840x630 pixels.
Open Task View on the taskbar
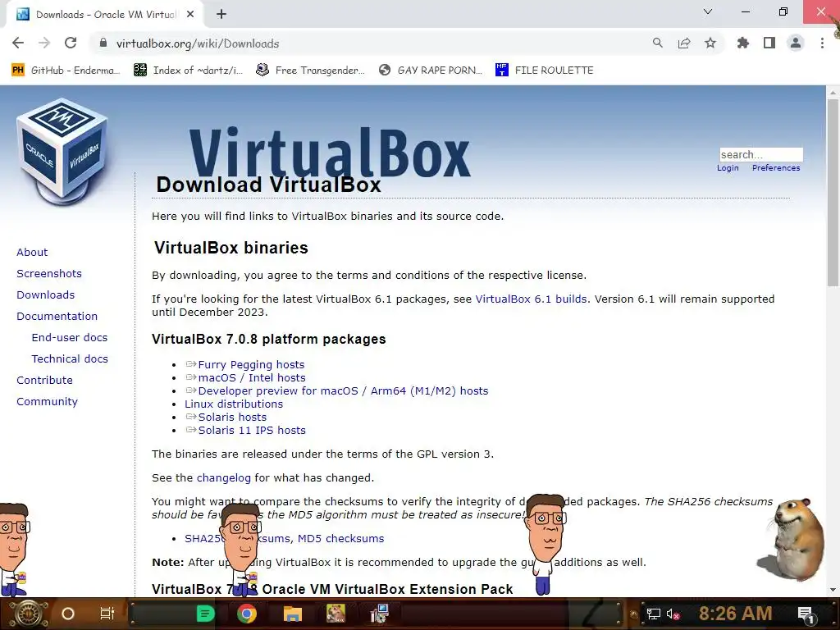[x=107, y=614]
